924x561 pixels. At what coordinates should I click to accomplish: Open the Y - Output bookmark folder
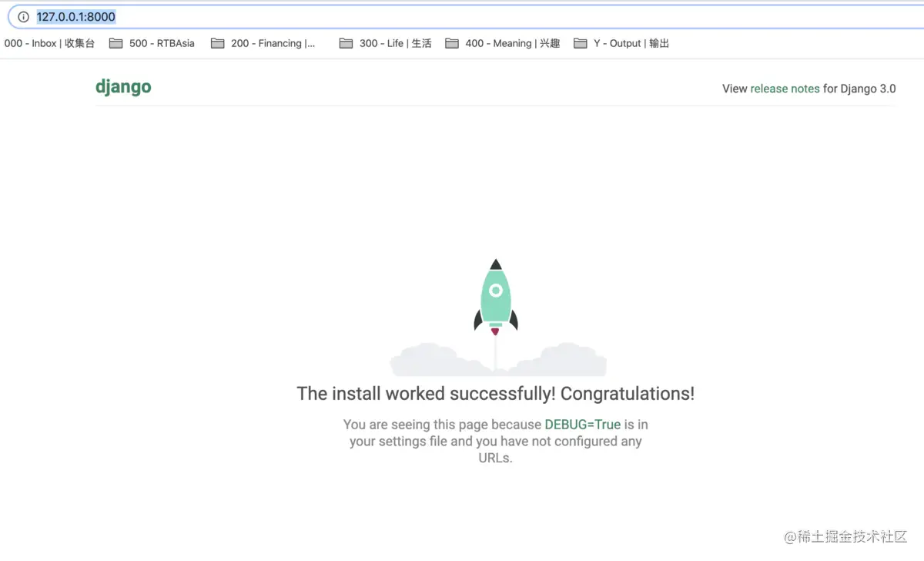(x=621, y=44)
